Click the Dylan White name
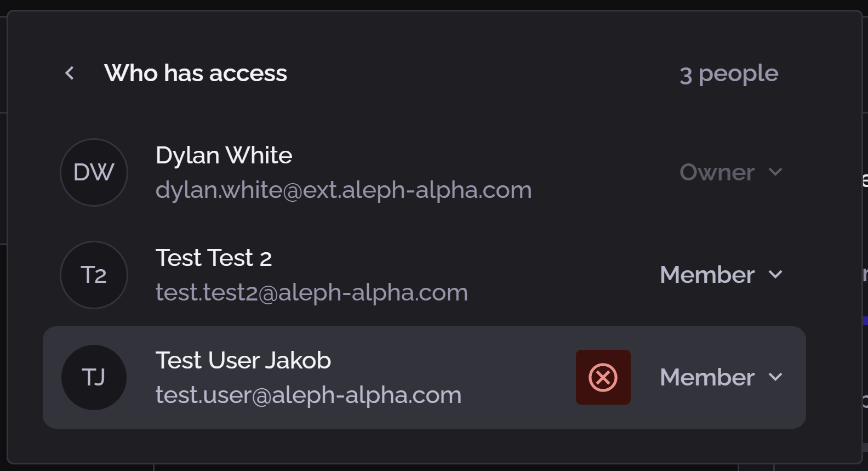The width and height of the screenshot is (868, 471). pos(224,155)
